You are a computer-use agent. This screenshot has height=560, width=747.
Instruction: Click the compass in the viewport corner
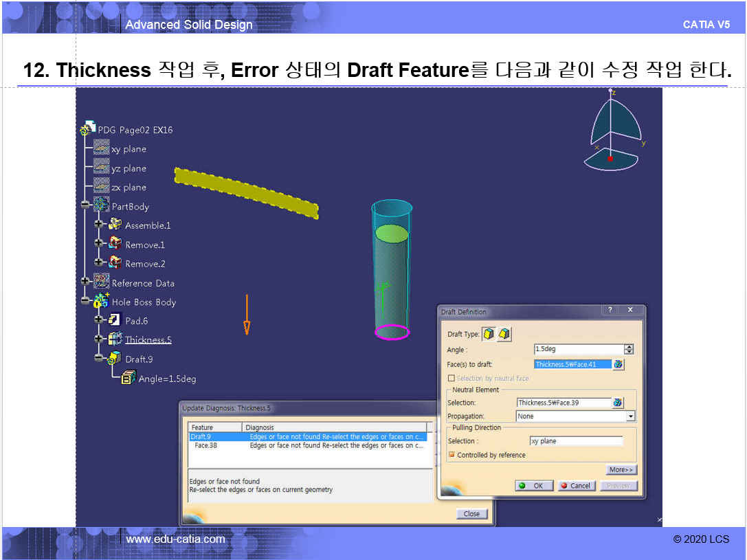click(612, 132)
